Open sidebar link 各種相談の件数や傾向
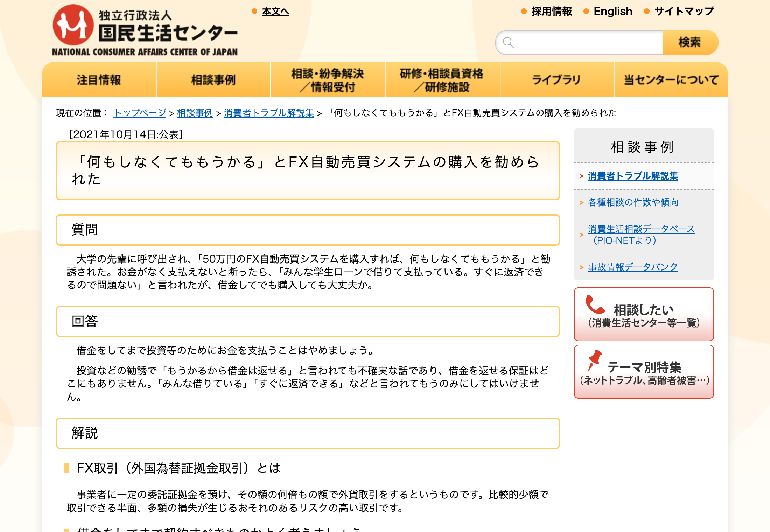The image size is (770, 532). tap(633, 202)
